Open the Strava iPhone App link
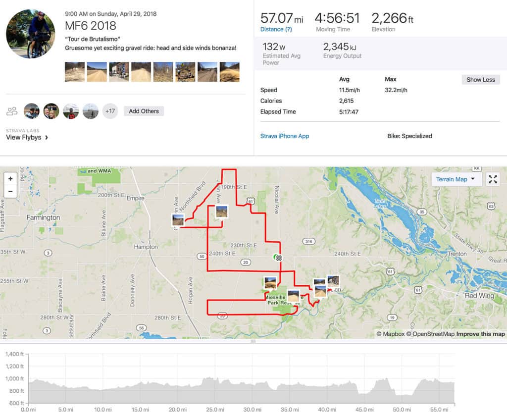 click(285, 136)
